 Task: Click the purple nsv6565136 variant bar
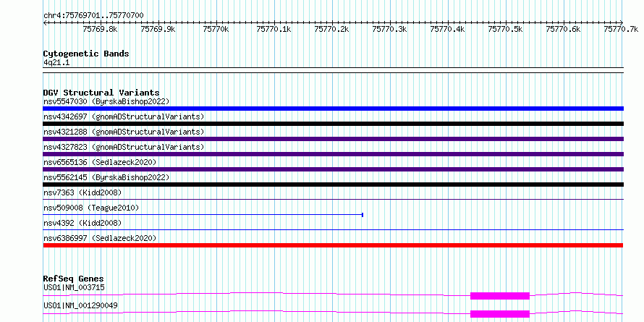[x=333, y=169]
